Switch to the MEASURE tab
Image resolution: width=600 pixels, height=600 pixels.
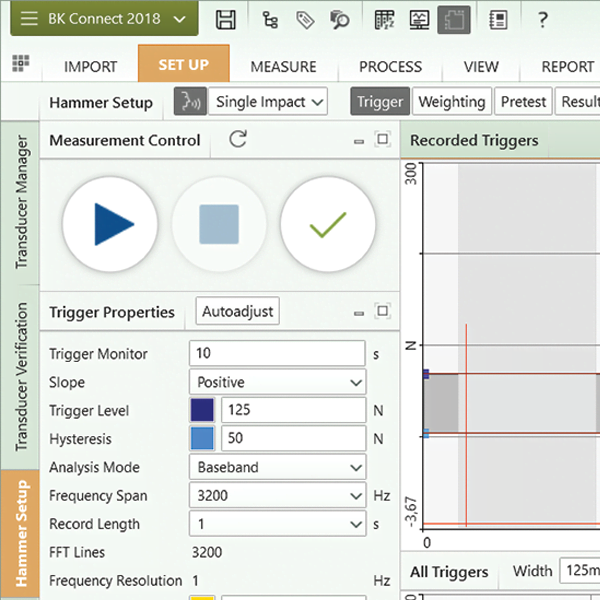pyautogui.click(x=283, y=66)
